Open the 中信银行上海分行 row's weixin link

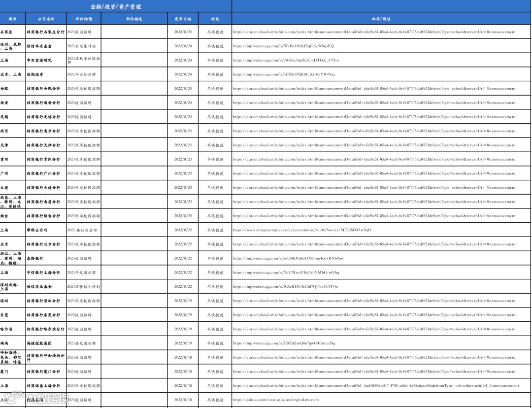(x=286, y=272)
